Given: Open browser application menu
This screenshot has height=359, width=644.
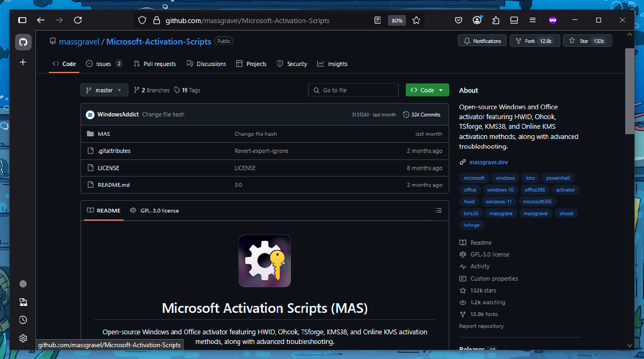Looking at the screenshot, I should tap(532, 20).
